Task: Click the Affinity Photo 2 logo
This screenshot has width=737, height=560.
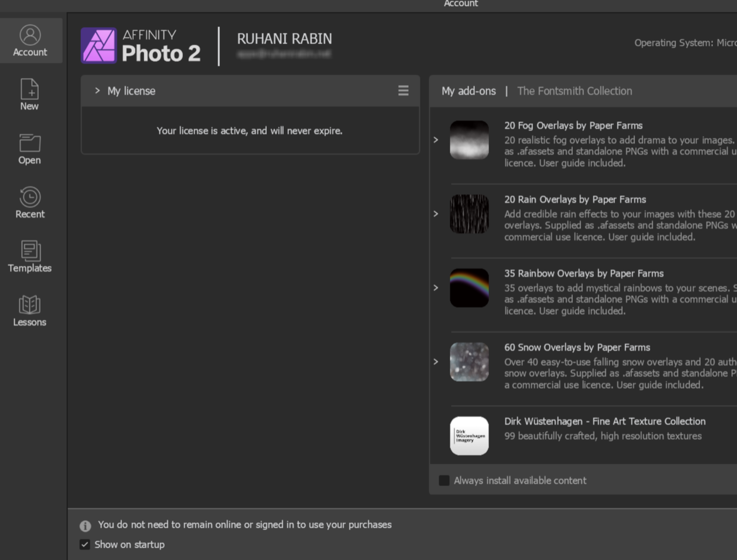Action: (x=141, y=45)
